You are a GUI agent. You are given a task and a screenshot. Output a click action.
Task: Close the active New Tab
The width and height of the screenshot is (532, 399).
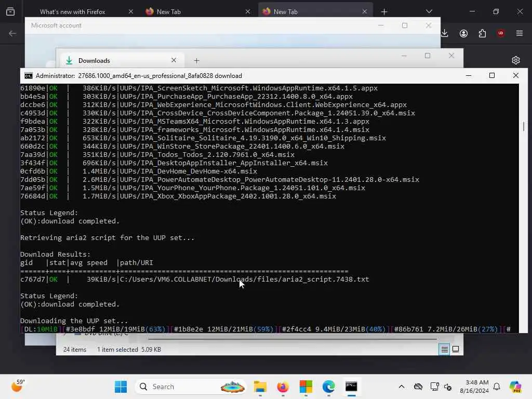(x=365, y=11)
